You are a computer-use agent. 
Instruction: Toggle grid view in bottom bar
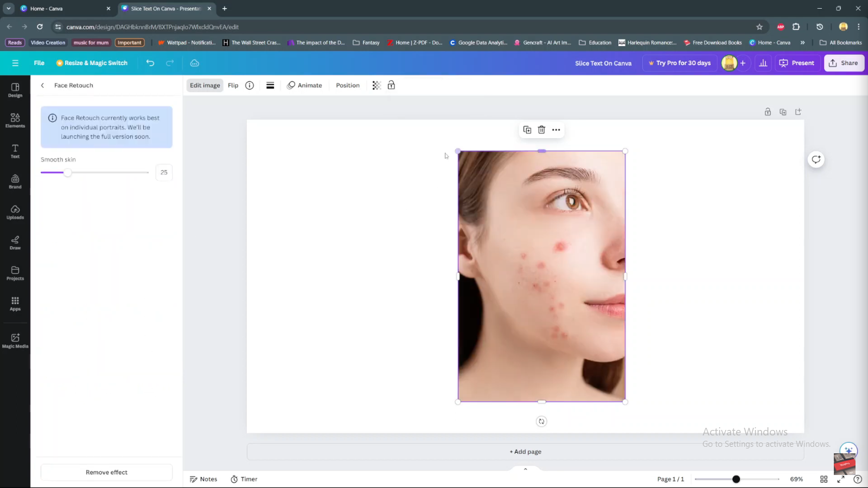click(824, 479)
